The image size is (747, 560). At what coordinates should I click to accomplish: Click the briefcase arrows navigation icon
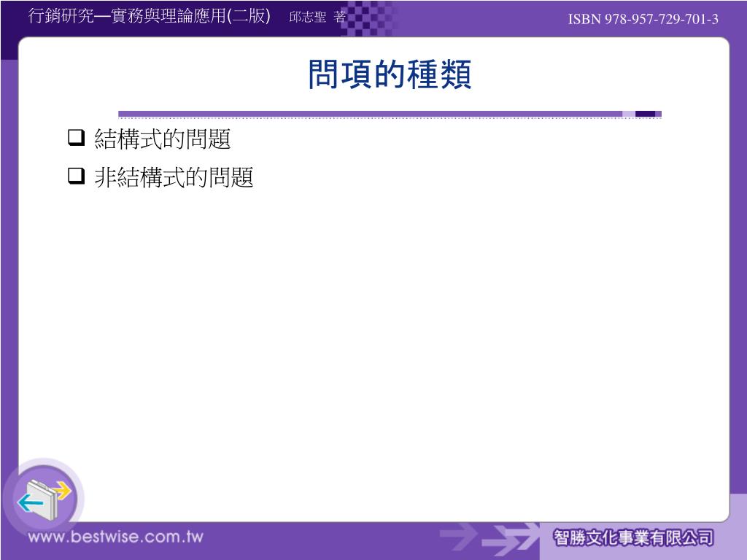[x=44, y=500]
